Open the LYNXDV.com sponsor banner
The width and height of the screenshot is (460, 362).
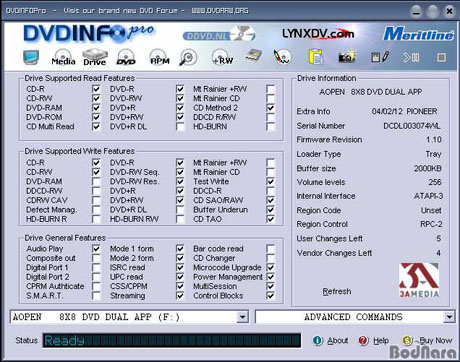point(318,33)
